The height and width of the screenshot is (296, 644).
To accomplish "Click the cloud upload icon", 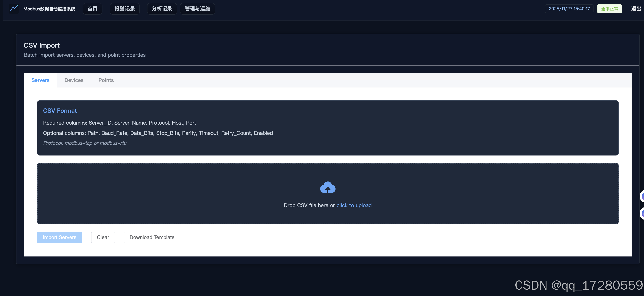I will click(327, 188).
